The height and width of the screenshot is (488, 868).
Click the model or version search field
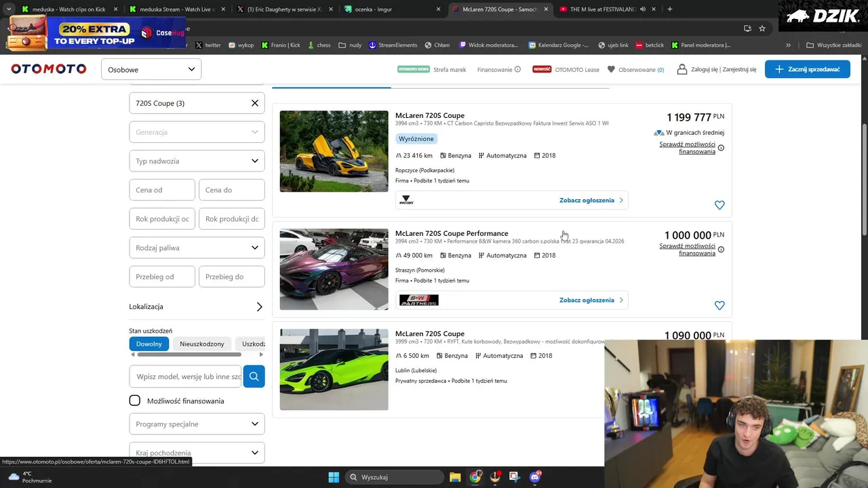pos(185,376)
